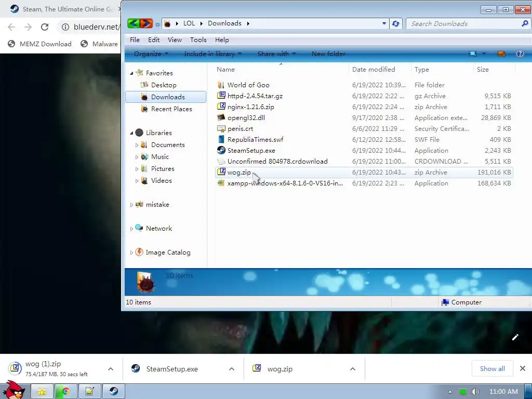Click the New folder button
532x399 pixels.
[328, 54]
